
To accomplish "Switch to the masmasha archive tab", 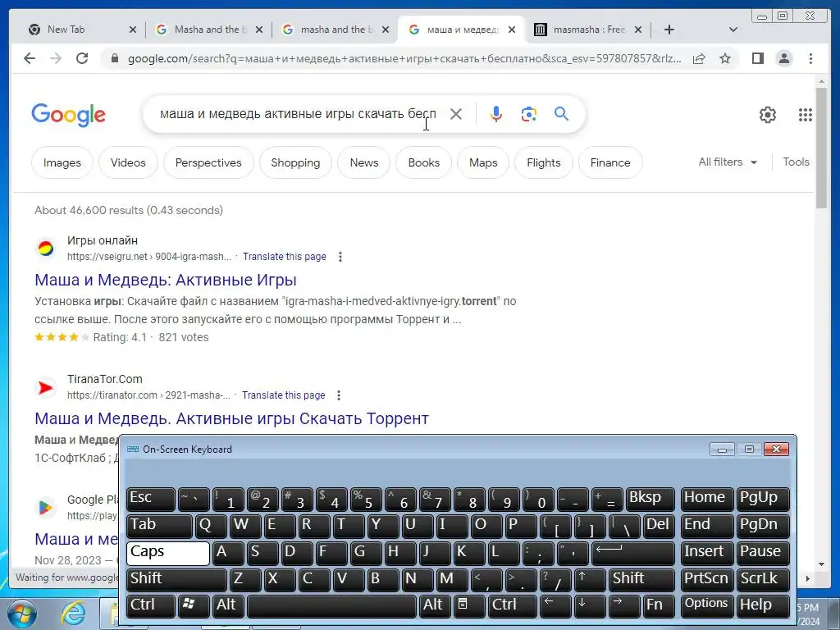I will (587, 30).
